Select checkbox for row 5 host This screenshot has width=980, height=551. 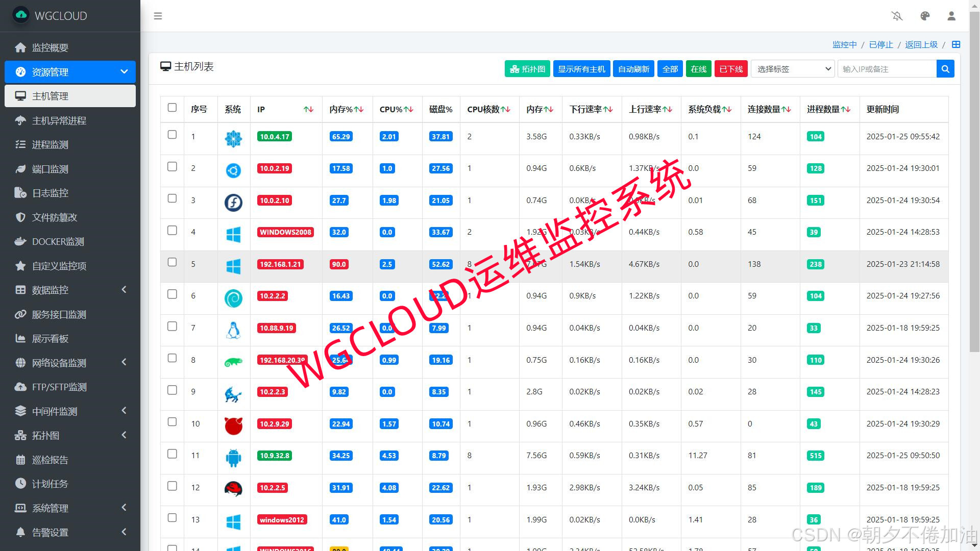pos(172,262)
